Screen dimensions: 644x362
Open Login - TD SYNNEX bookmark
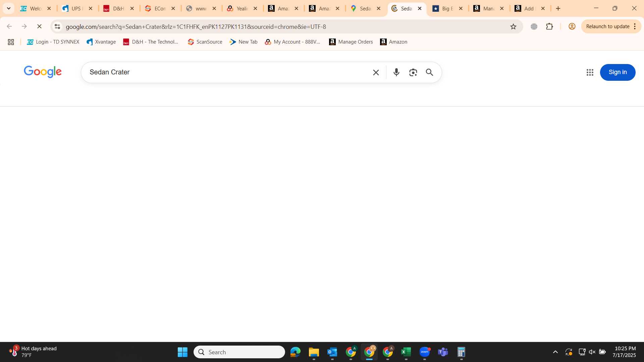click(x=53, y=42)
